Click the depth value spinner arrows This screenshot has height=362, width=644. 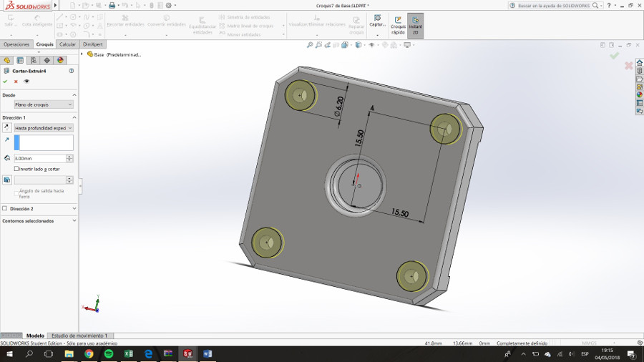69,158
